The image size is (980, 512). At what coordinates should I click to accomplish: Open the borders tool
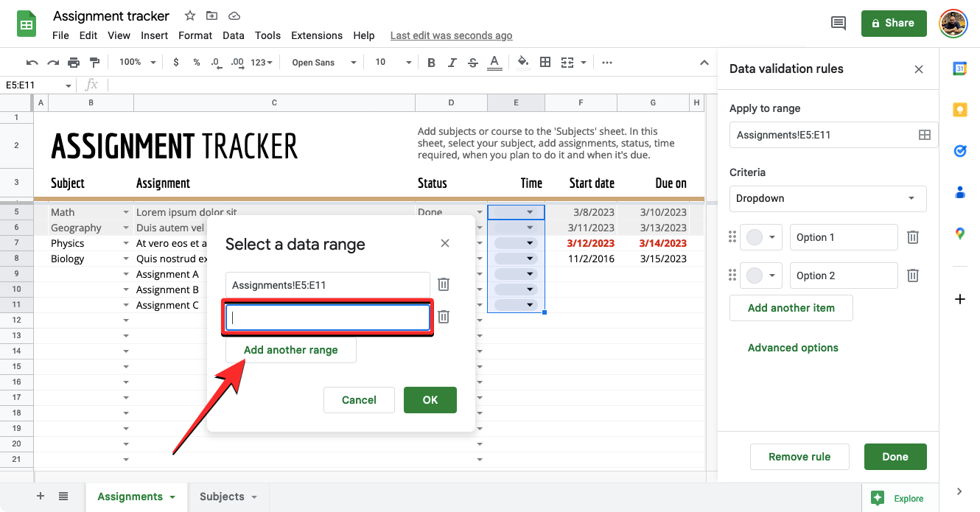tap(545, 63)
